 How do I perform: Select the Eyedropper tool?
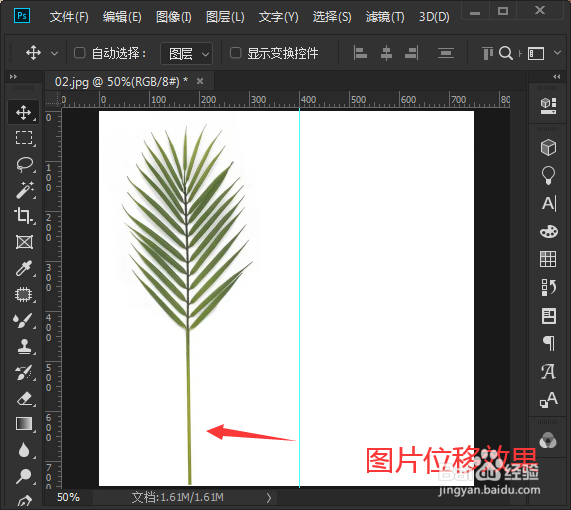point(24,268)
